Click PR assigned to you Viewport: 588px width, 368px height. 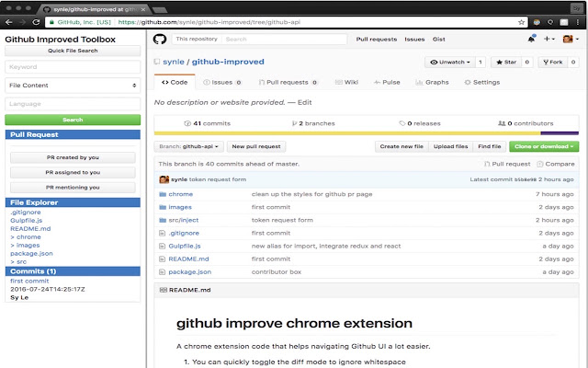click(73, 172)
